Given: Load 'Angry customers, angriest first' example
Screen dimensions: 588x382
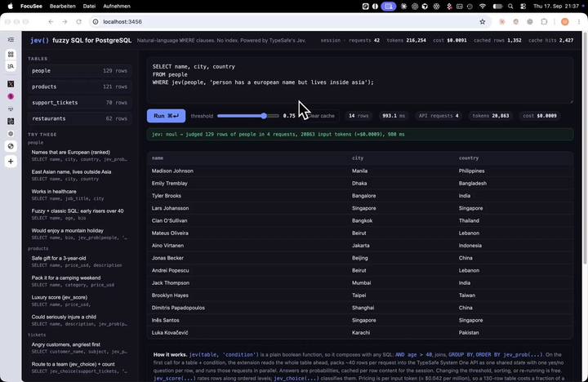Looking at the screenshot, I should [x=79, y=348].
